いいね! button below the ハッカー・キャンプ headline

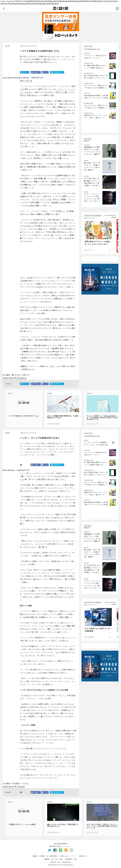[x=35, y=465]
